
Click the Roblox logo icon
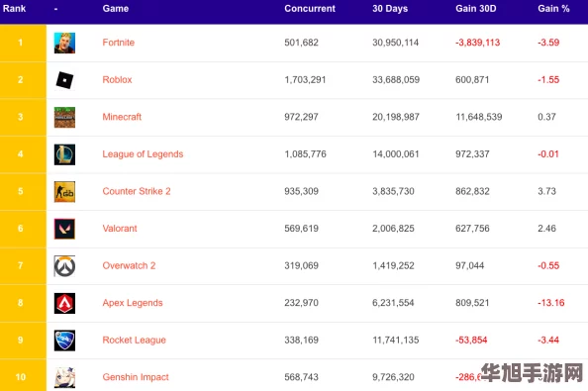[64, 80]
